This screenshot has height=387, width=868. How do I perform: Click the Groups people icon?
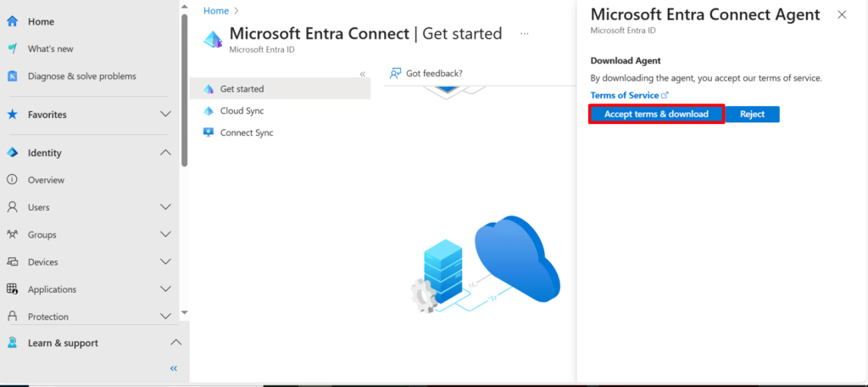click(x=12, y=234)
